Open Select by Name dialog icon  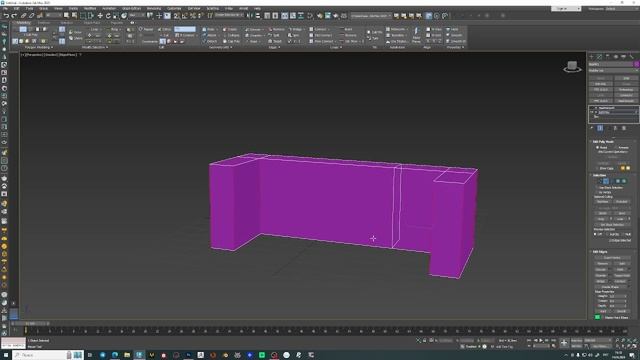74,16
